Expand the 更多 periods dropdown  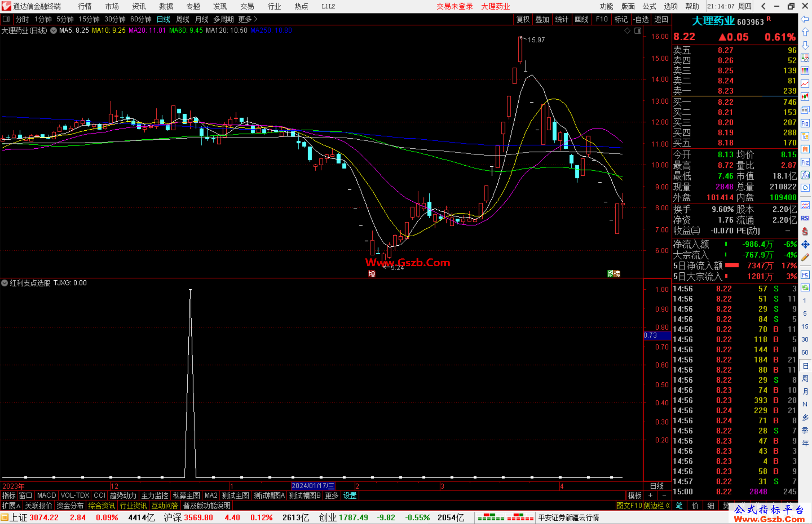pyautogui.click(x=248, y=19)
